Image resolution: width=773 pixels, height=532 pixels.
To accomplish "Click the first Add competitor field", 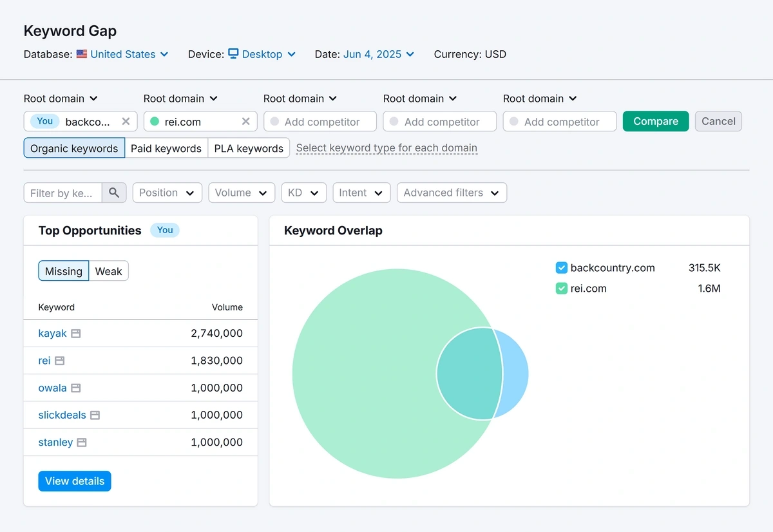I will pyautogui.click(x=320, y=121).
